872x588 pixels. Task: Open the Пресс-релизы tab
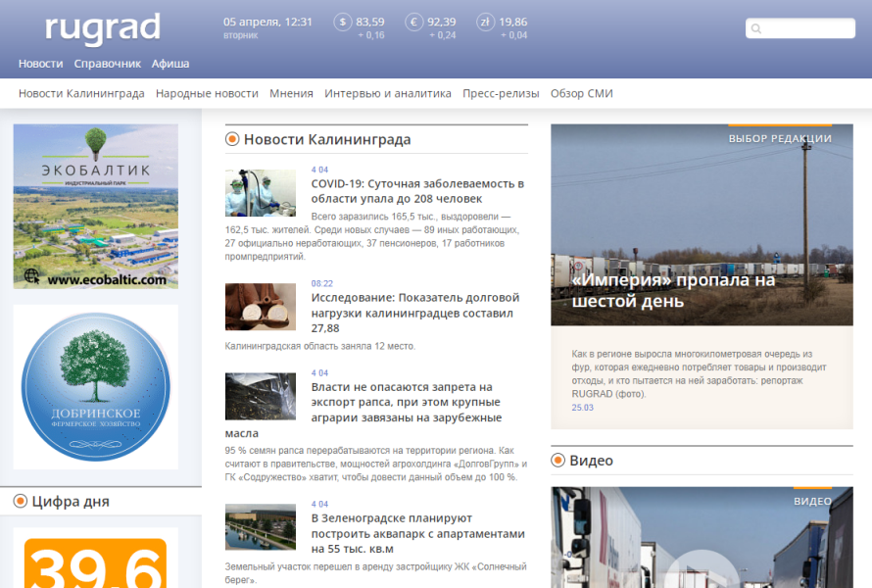(501, 94)
